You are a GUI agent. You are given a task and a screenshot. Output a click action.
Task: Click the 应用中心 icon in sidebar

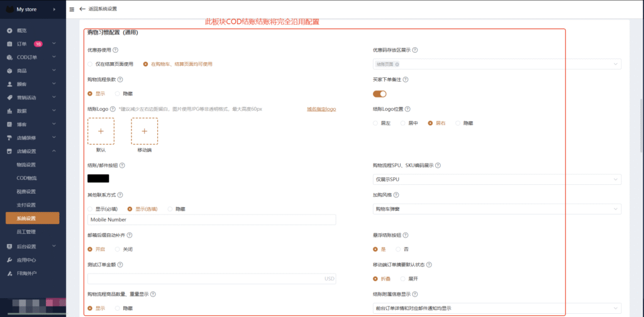9,260
